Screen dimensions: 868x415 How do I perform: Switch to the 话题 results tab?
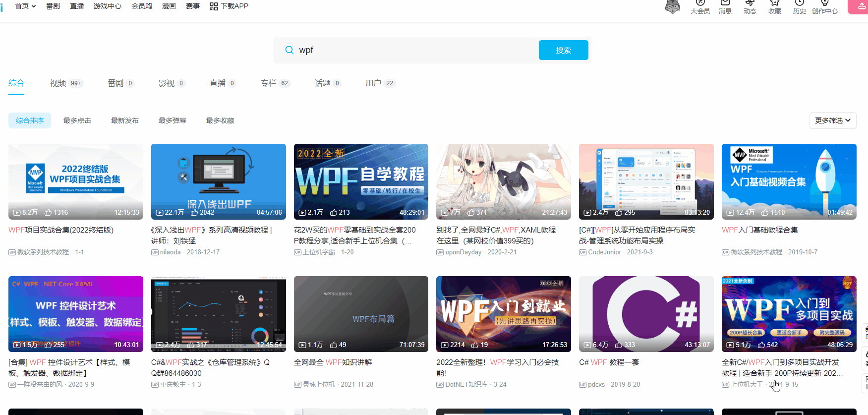click(328, 83)
